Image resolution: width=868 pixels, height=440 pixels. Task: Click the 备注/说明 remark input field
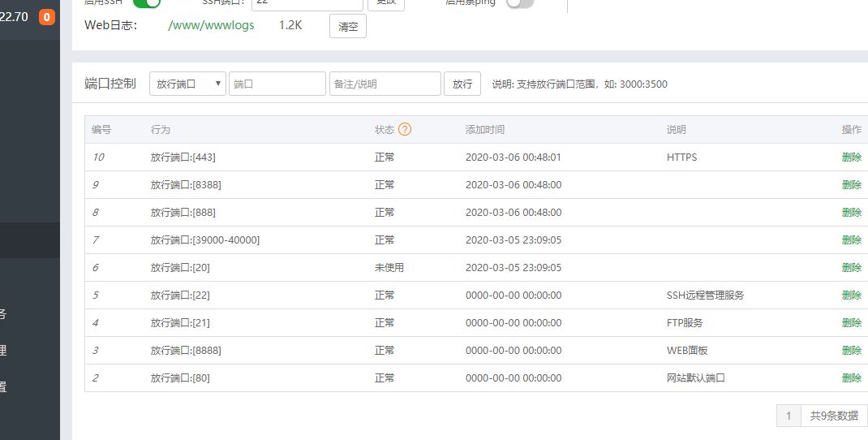[x=385, y=84]
